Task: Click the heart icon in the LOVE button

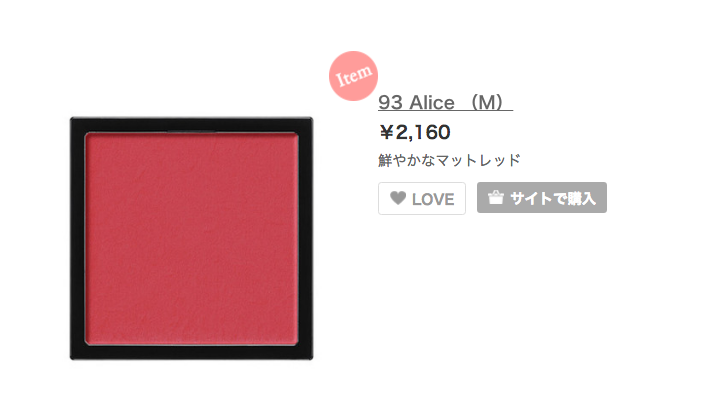Action: 398,198
